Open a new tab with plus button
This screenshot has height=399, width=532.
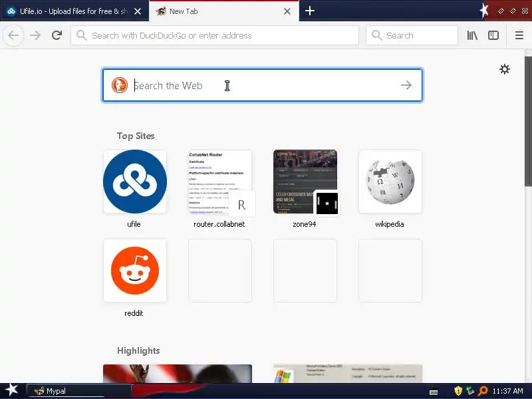[x=310, y=11]
